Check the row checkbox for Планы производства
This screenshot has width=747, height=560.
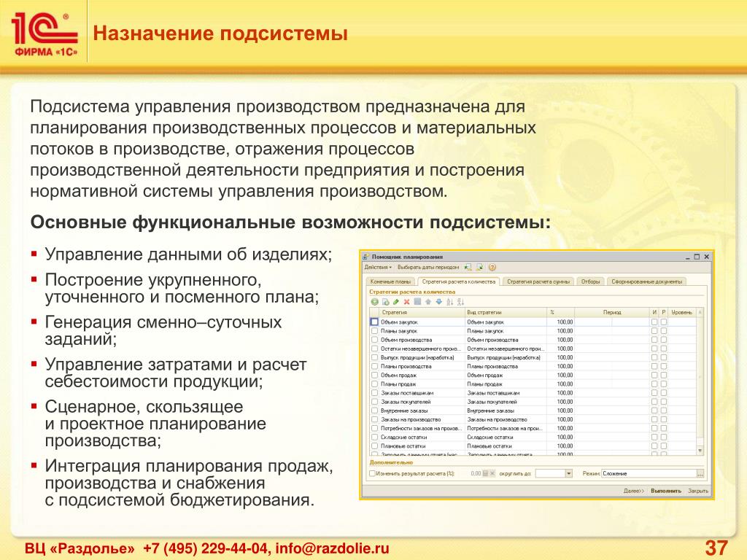point(374,366)
